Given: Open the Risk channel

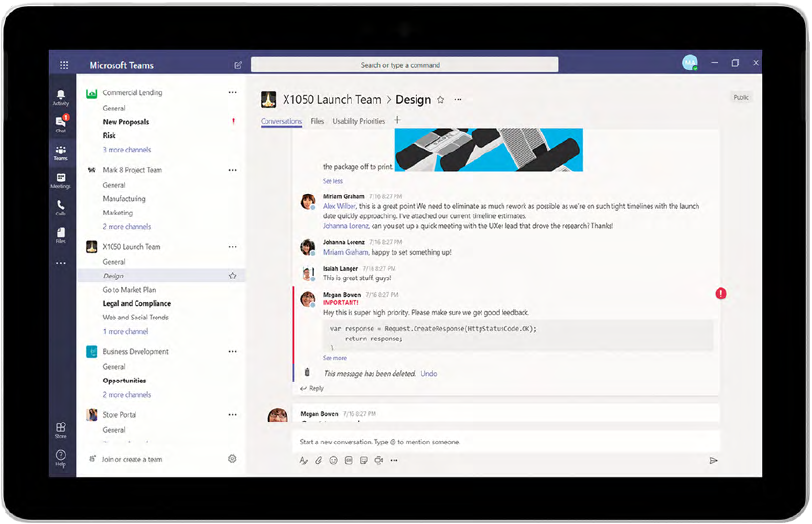Looking at the screenshot, I should [109, 135].
